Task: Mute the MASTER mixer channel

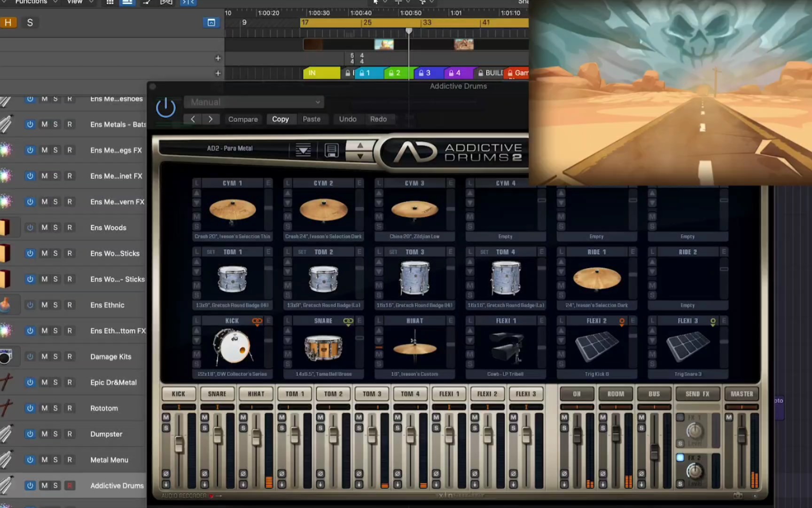Action: point(729,417)
